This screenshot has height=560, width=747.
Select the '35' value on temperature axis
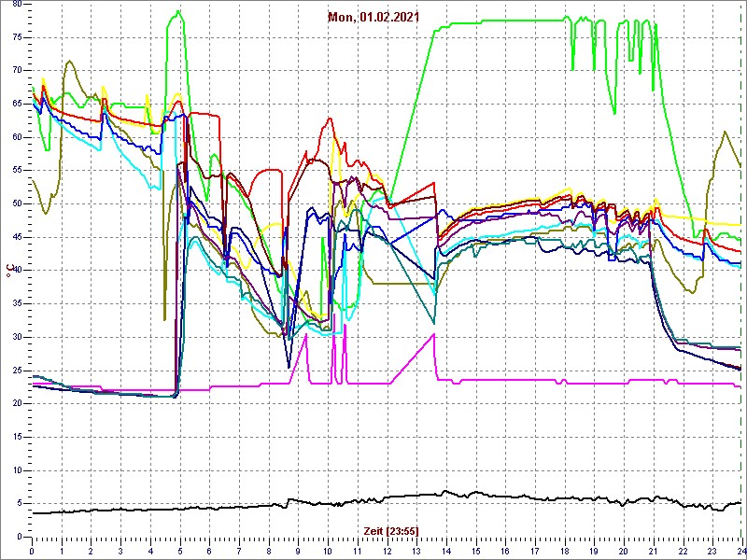coord(17,304)
